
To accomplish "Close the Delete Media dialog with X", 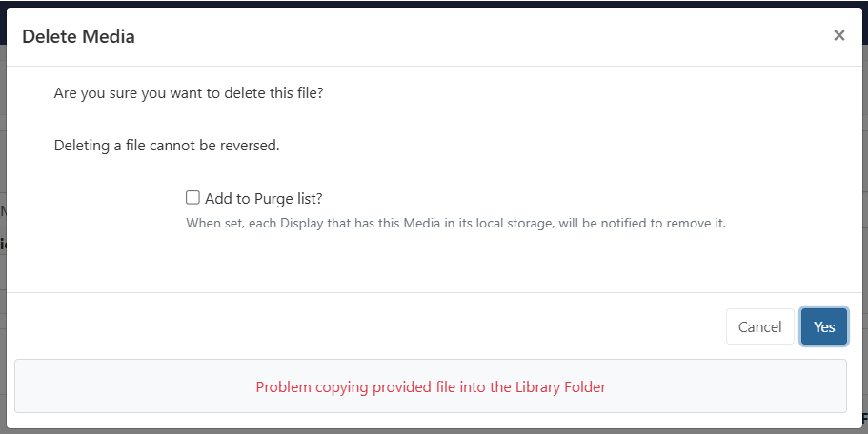I will click(838, 36).
